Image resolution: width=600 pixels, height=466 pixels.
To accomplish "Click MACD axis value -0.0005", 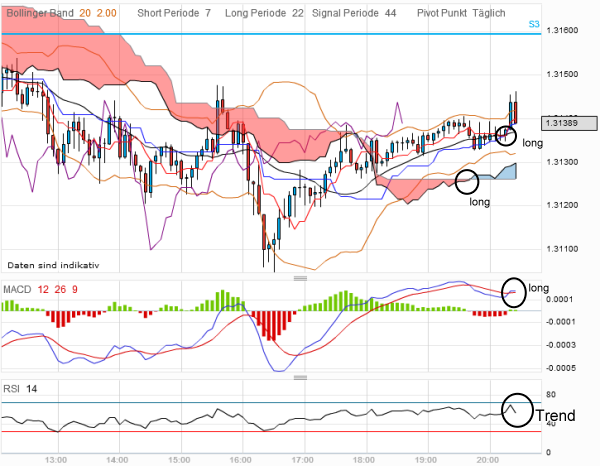I will 560,368.
